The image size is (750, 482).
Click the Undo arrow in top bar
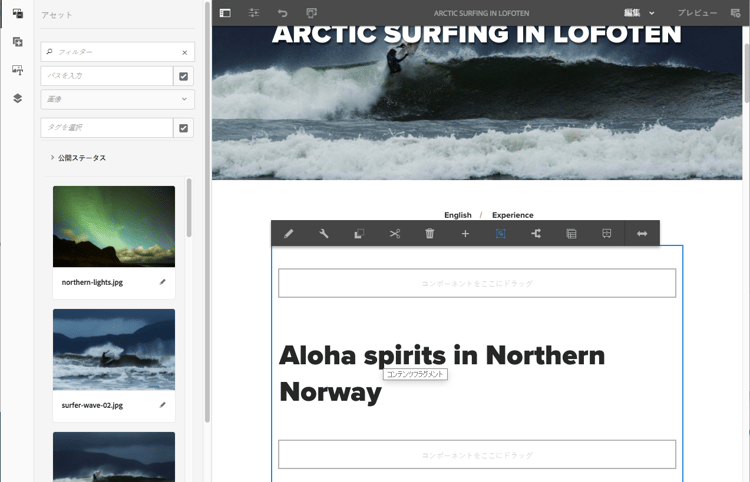(283, 13)
